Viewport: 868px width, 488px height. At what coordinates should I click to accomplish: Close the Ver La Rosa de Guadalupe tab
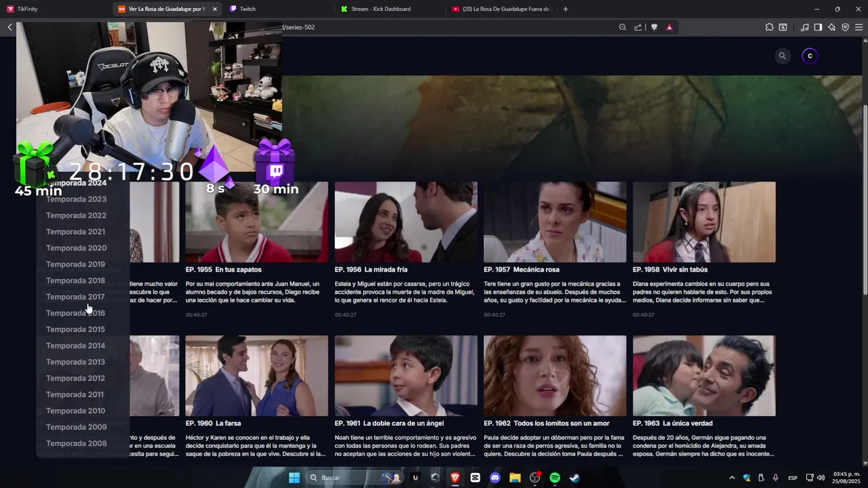215,9
